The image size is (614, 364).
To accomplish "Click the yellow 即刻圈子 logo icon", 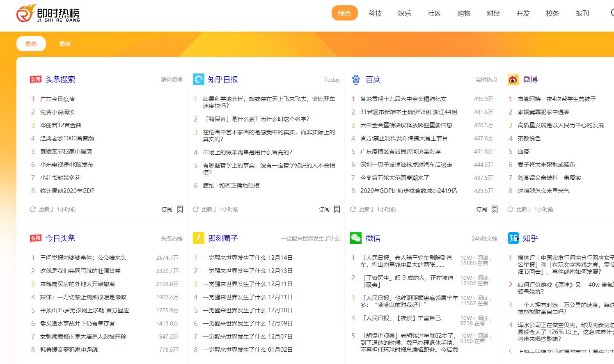I will [198, 238].
